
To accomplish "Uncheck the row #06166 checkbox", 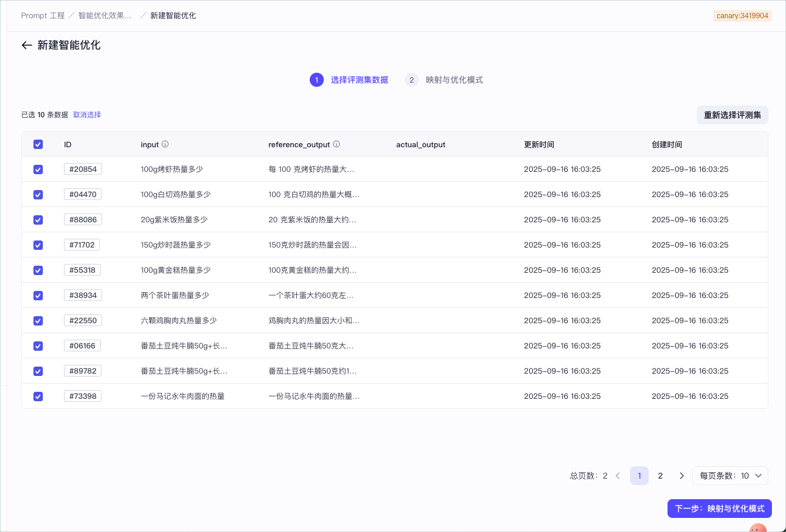I will click(38, 346).
